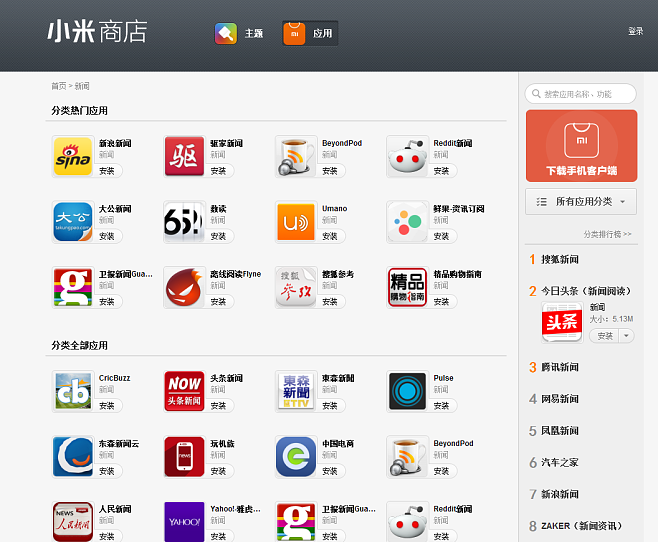This screenshot has height=542, width=658.
Task: Open ranking item 7 新浪新闻
Action: pyautogui.click(x=559, y=494)
